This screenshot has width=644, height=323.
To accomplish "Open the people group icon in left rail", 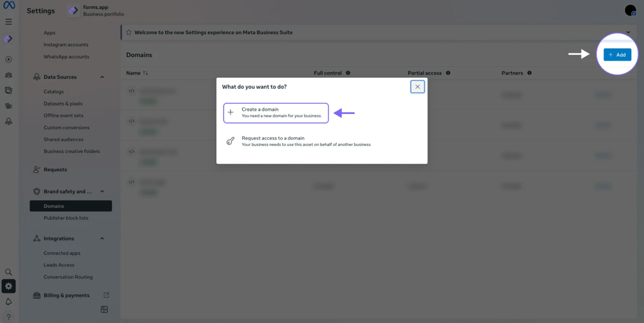I will click(8, 75).
